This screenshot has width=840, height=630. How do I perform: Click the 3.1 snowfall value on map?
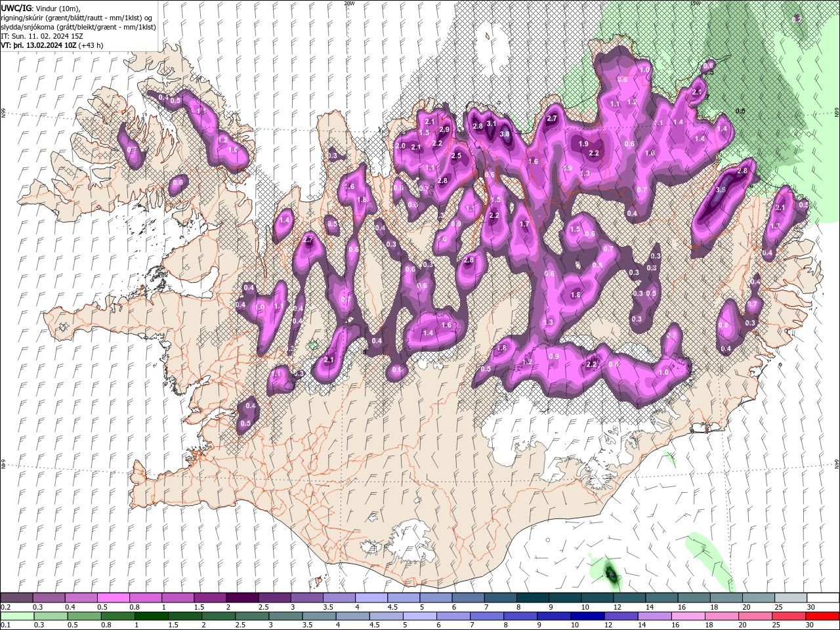[491, 123]
